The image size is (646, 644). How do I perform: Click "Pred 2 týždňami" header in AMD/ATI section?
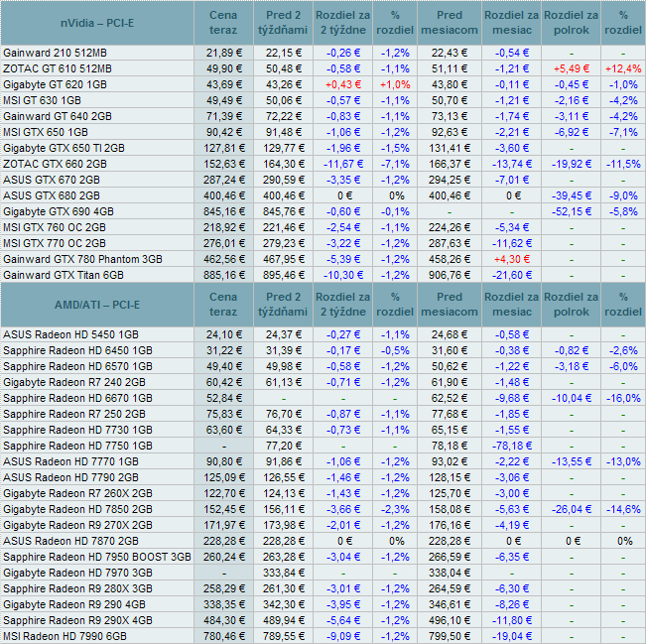point(283,305)
